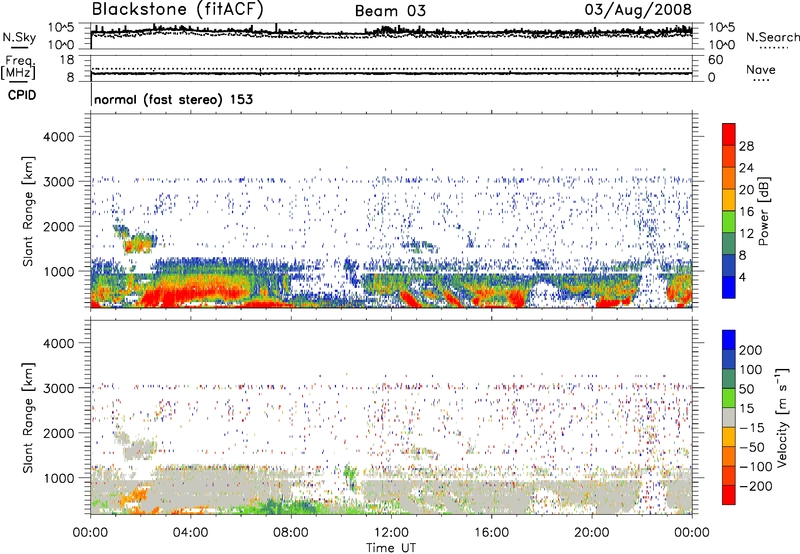The image size is (800, 554).
Task: Click the '04:00' time tick label
Action: point(190,533)
